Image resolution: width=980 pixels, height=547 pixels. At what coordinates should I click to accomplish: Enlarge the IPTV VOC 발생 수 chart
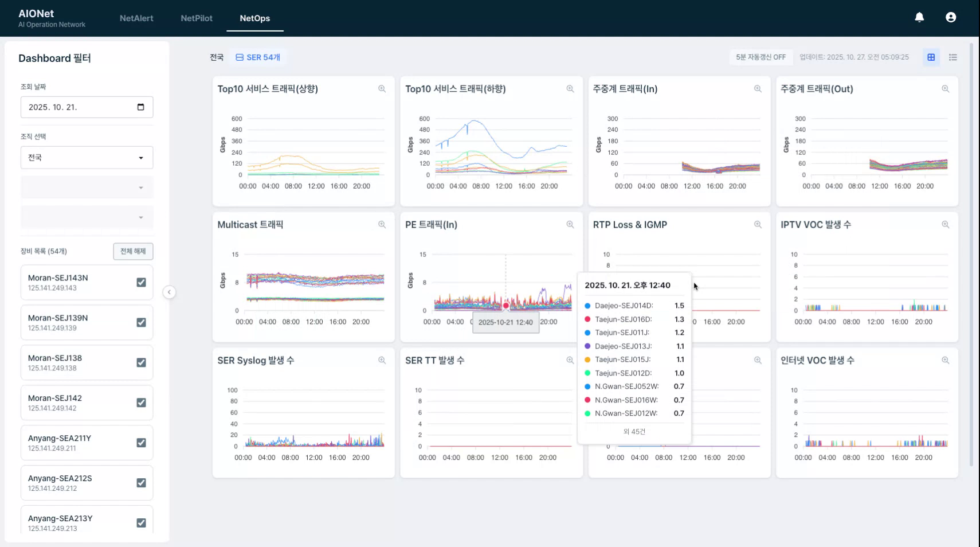click(945, 225)
